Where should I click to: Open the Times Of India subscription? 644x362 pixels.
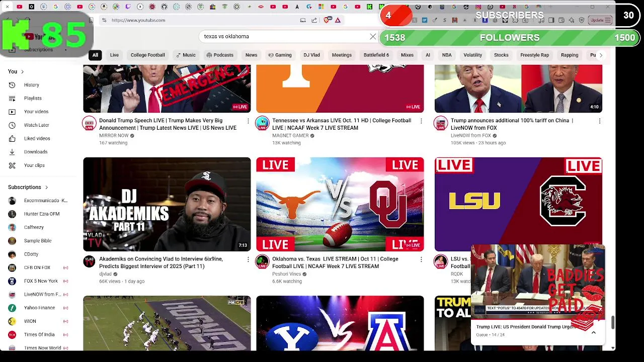pos(39,334)
